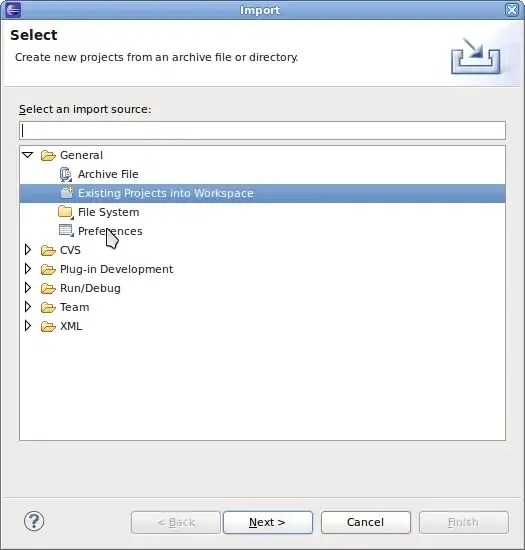Close the Import dialog window
Viewport: 525px width, 550px height.
pyautogui.click(x=512, y=10)
